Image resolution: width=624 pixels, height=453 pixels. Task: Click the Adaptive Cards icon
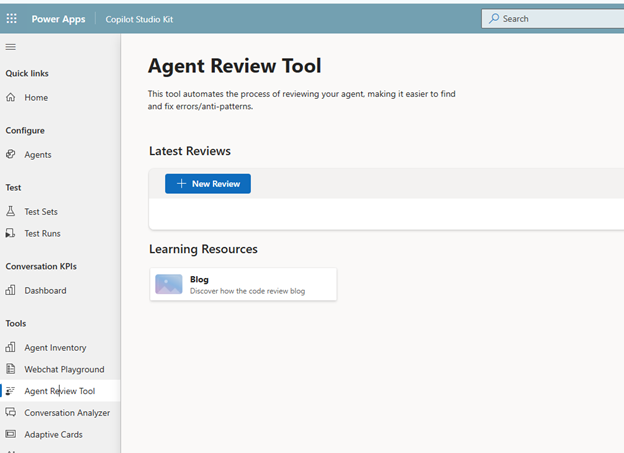coord(11,434)
